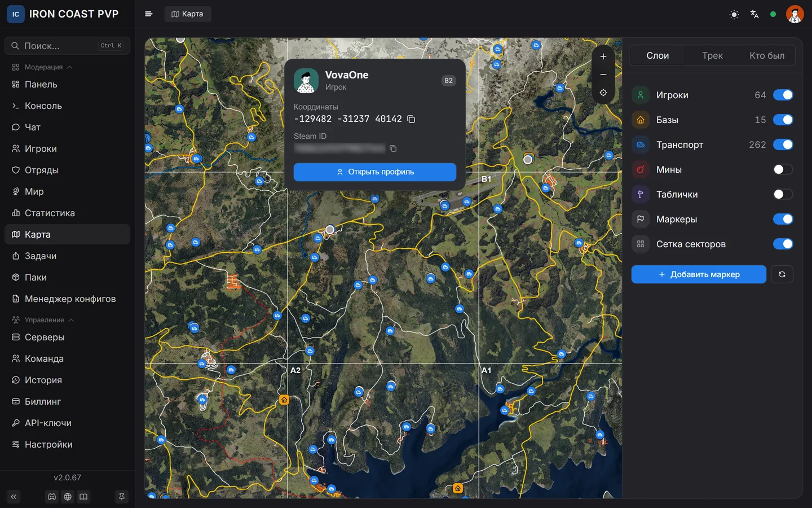812x508 pixels.
Task: Click the Открыть профиль button
Action: [375, 172]
